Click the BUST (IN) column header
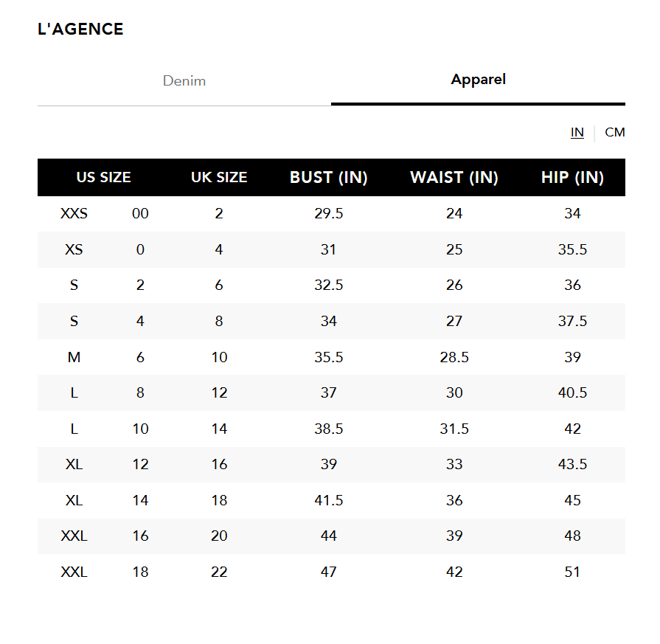 point(328,178)
